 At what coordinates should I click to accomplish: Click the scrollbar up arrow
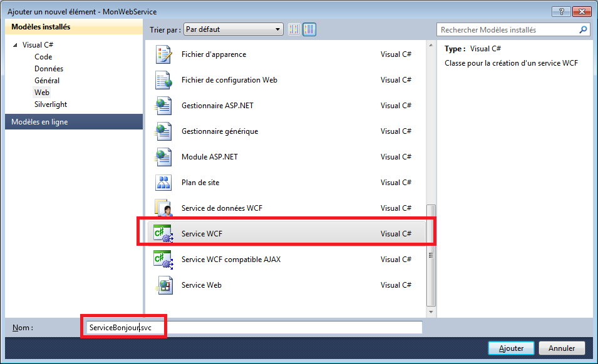[431, 45]
